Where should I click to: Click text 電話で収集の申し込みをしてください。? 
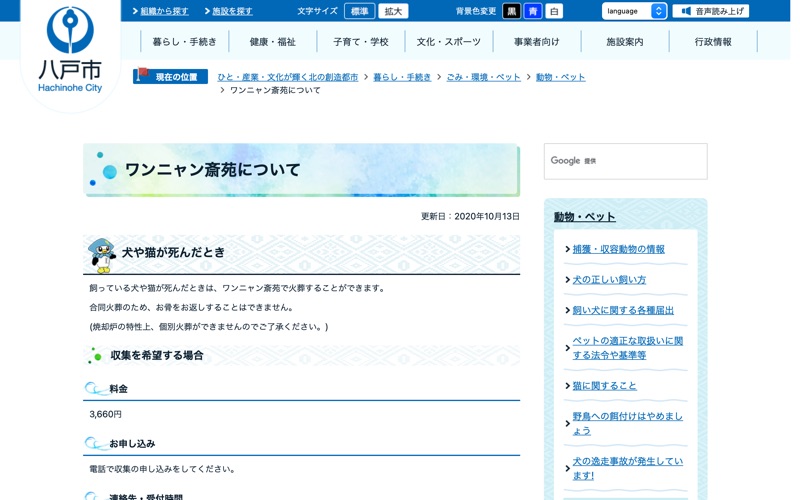[162, 469]
